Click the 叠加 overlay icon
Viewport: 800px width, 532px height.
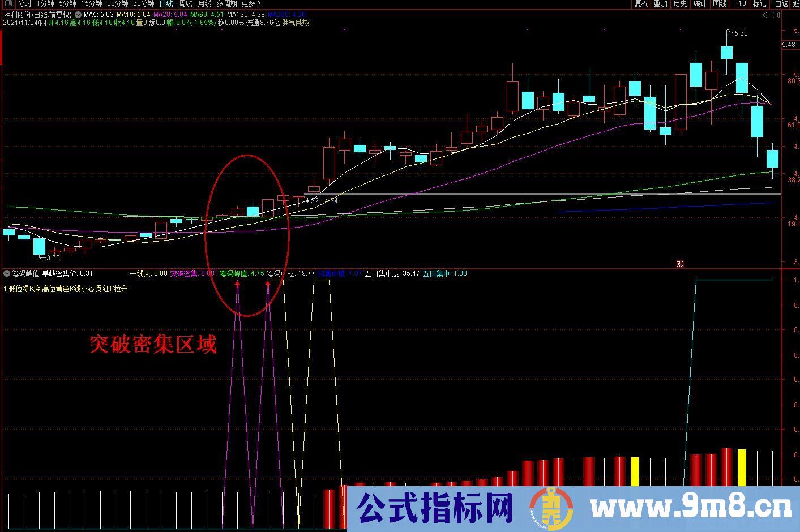pos(660,4)
